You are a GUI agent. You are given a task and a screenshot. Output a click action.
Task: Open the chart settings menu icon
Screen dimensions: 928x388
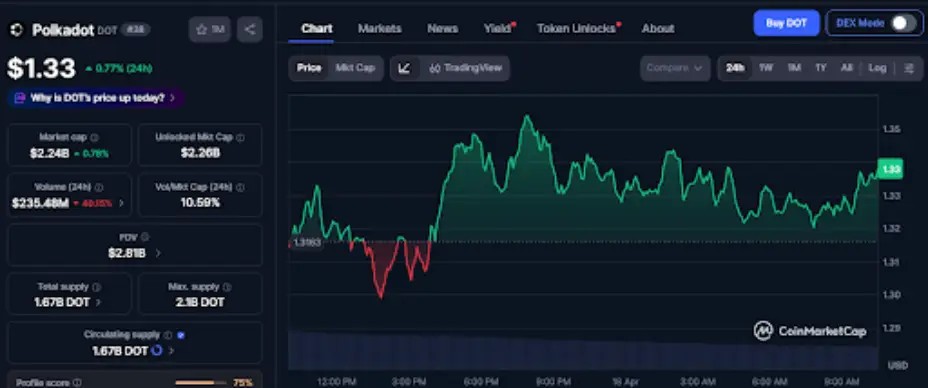click(909, 68)
